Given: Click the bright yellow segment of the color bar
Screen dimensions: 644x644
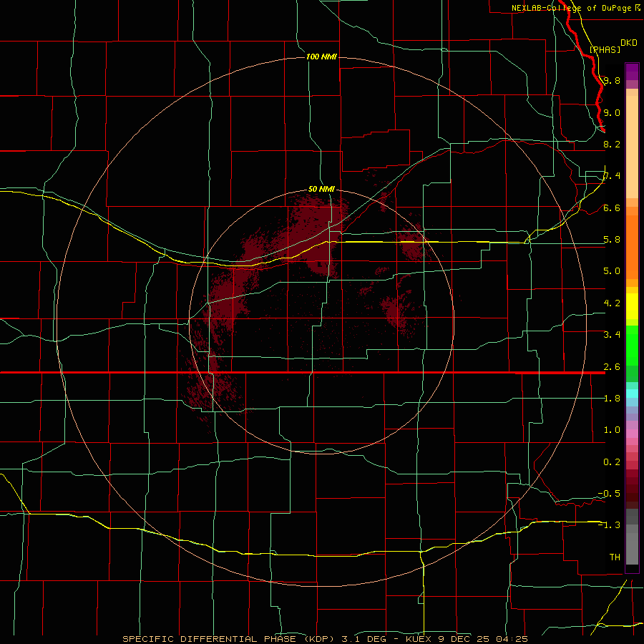Looking at the screenshot, I should 632,306.
